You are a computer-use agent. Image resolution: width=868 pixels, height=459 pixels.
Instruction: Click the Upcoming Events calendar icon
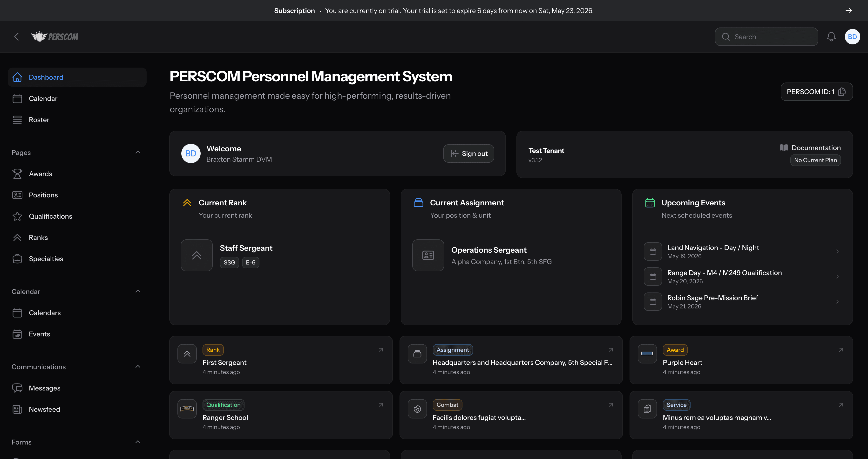(x=650, y=203)
